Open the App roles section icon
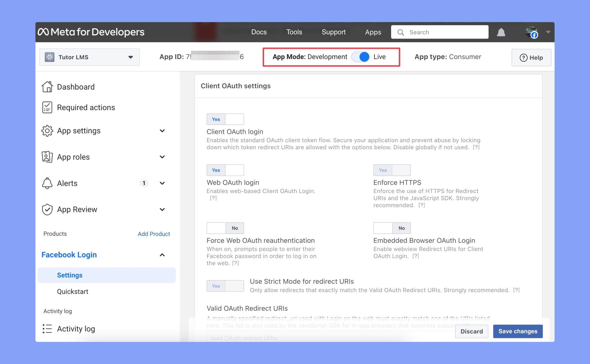Image resolution: width=590 pixels, height=364 pixels. (x=47, y=157)
